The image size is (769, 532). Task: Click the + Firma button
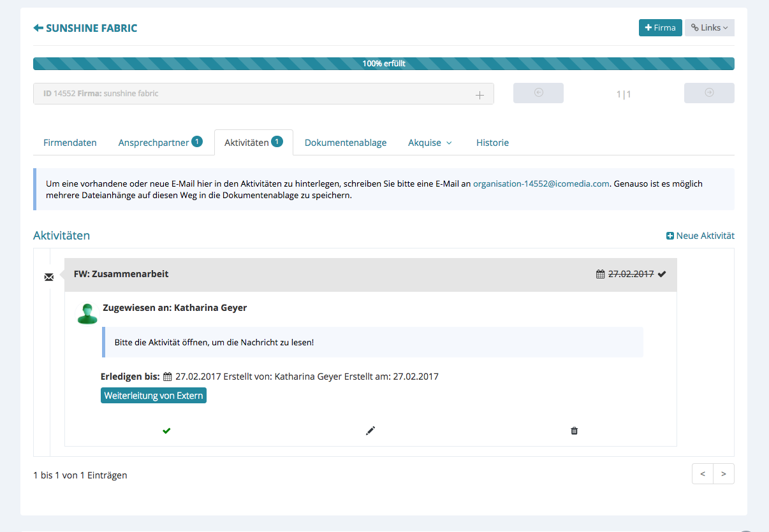pos(660,28)
